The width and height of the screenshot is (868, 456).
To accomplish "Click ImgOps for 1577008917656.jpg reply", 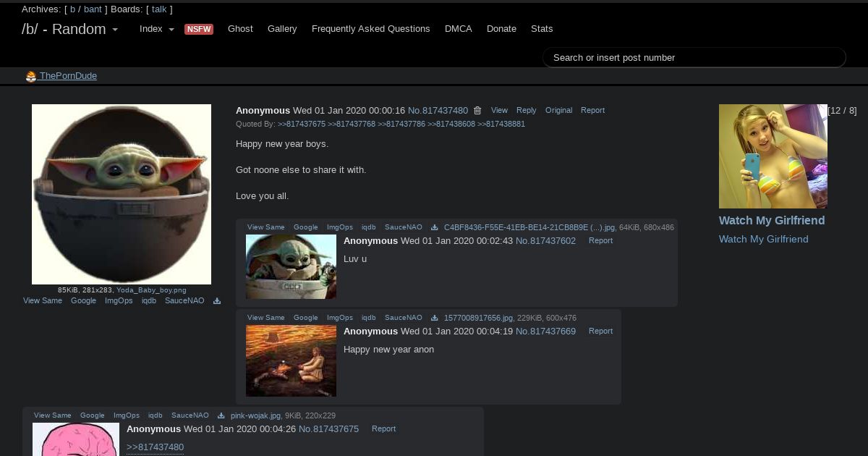I will pos(340,318).
